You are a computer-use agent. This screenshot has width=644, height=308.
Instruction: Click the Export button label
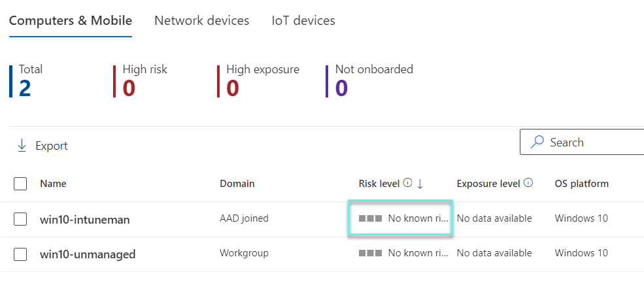pyautogui.click(x=52, y=146)
